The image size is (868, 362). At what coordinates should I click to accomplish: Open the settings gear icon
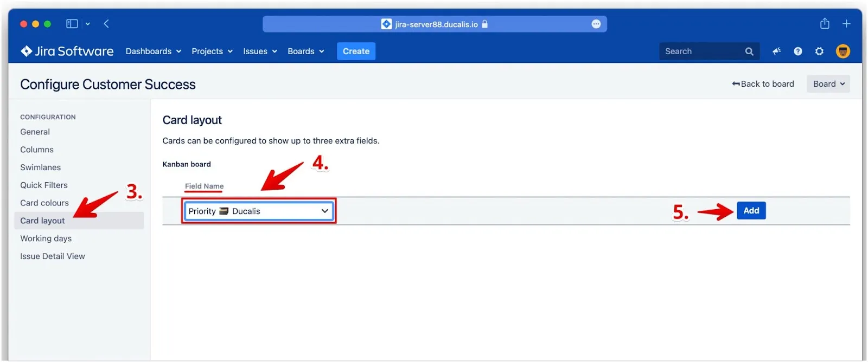coord(819,51)
